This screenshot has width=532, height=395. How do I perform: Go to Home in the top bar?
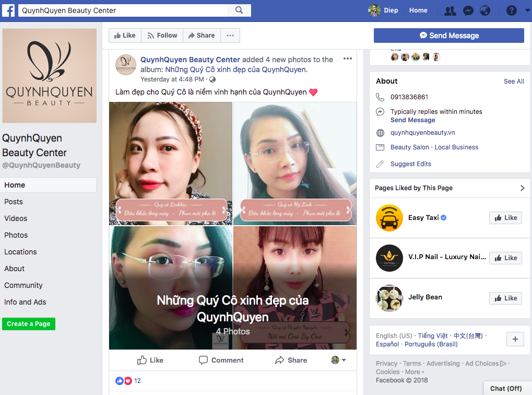(418, 10)
